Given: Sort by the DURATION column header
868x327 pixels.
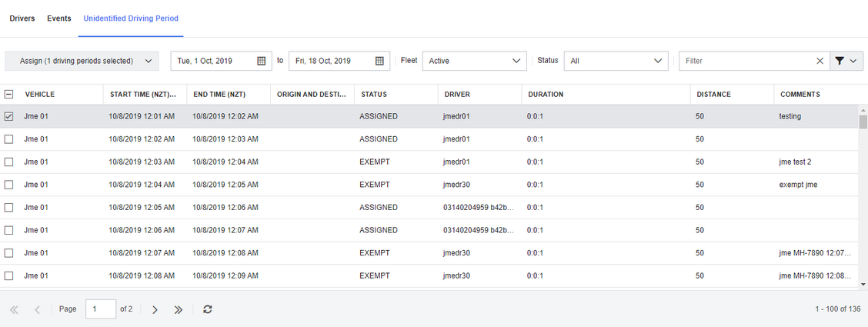Looking at the screenshot, I should pyautogui.click(x=546, y=95).
